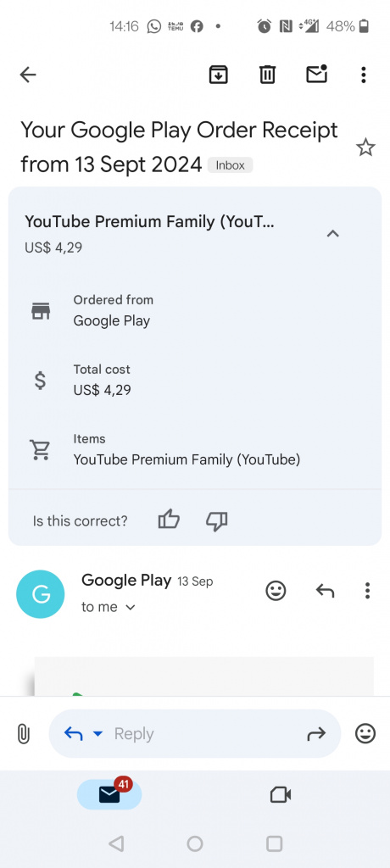Open the top overflow menu
This screenshot has height=868, width=390.
[364, 75]
